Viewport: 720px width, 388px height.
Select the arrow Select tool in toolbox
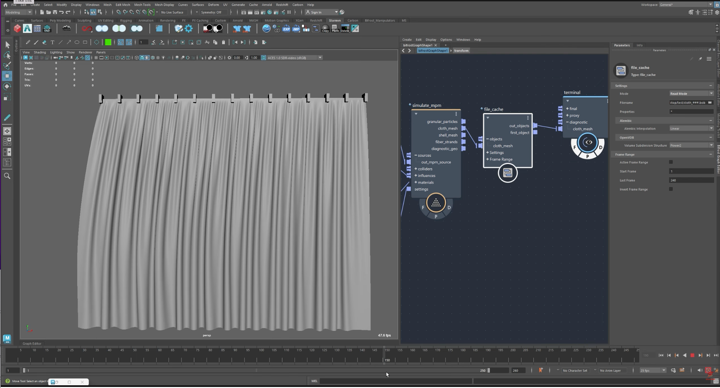7,45
